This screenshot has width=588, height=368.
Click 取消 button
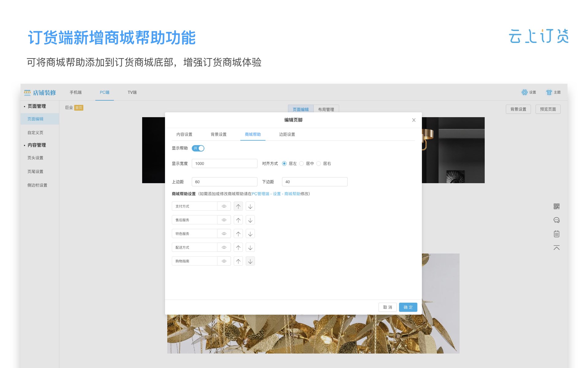coord(387,307)
